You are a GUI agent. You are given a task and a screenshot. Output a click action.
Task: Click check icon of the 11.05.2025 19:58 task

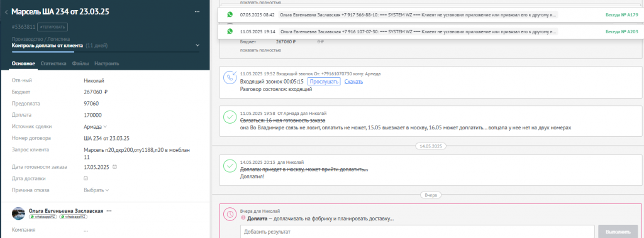230,117
